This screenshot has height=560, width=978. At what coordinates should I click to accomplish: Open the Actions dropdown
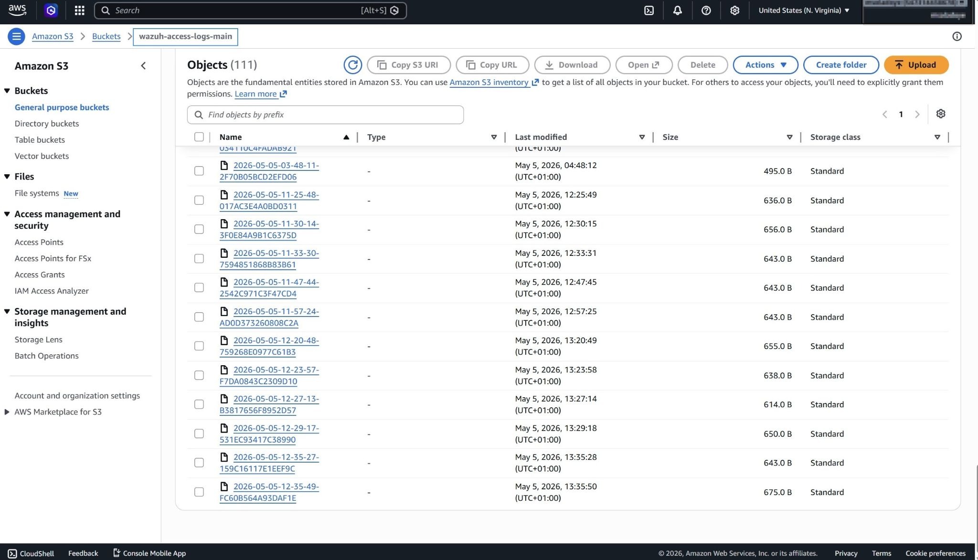(765, 65)
